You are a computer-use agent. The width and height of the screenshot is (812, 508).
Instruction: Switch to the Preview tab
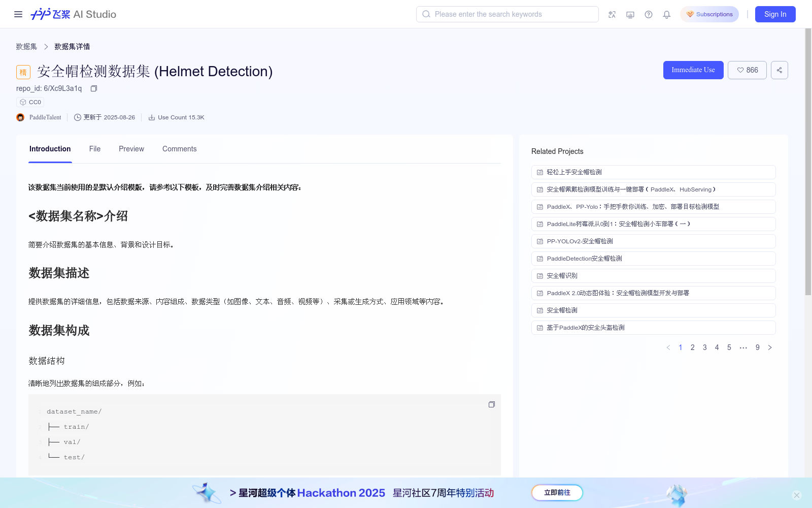131,149
